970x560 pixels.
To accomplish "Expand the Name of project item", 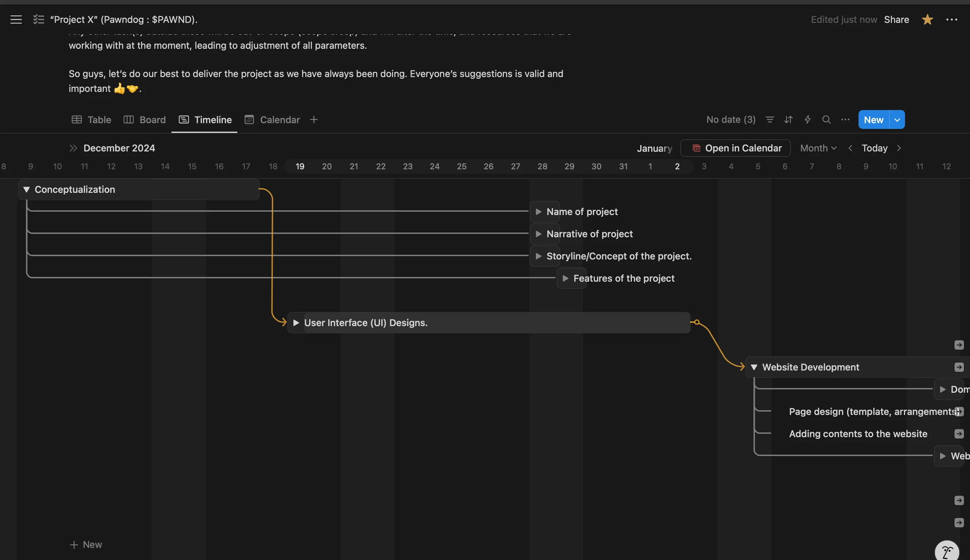I will click(539, 212).
